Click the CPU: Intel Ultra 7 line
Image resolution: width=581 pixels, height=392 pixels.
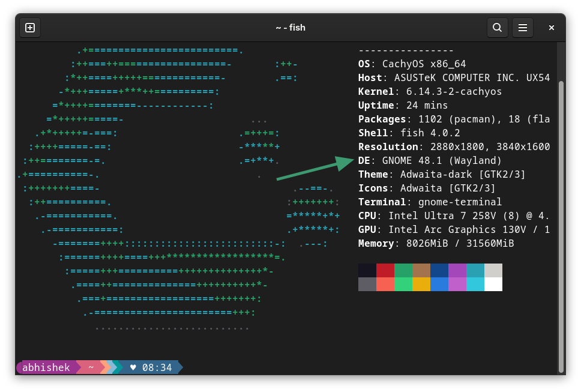[x=454, y=216]
